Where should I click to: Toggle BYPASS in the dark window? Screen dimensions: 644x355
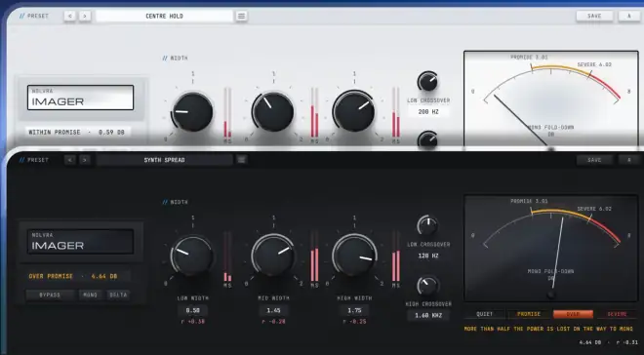(50, 295)
